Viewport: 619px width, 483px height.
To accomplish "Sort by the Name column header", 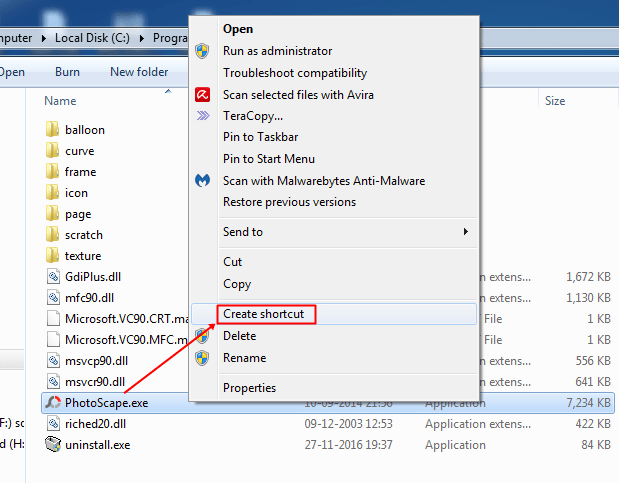I will 60,101.
